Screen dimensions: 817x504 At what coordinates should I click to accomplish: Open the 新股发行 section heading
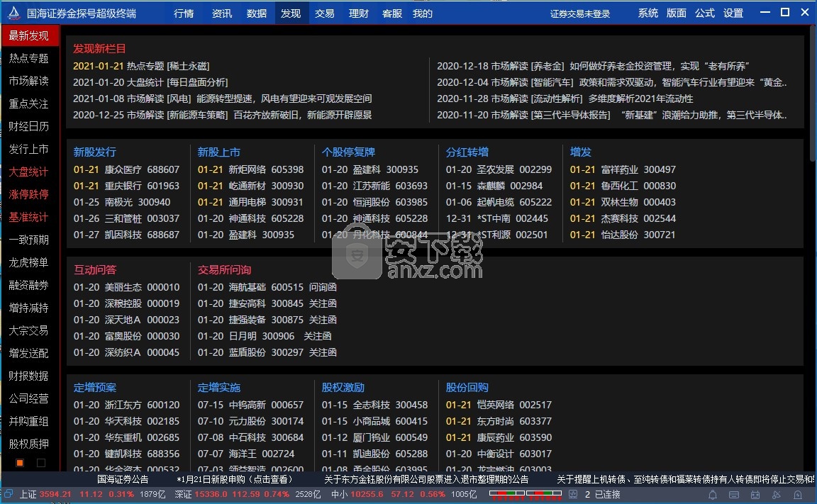95,152
